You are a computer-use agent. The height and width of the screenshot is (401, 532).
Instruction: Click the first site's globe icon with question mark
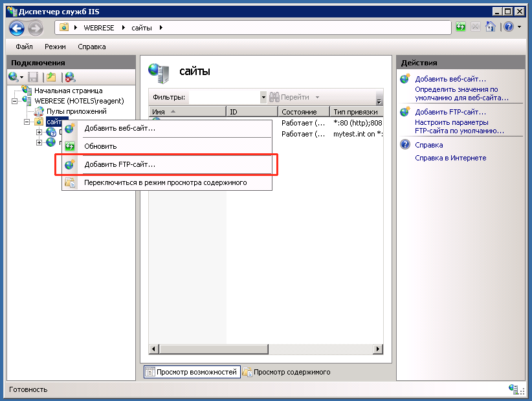(x=51, y=132)
